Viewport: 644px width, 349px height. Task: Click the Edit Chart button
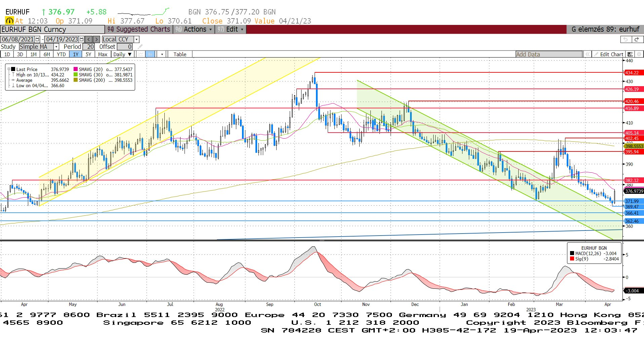click(x=608, y=54)
